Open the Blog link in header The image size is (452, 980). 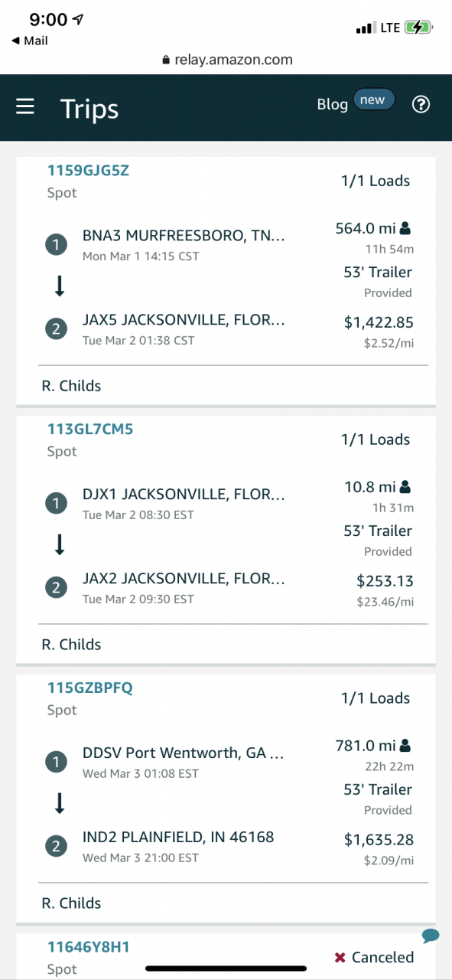332,105
